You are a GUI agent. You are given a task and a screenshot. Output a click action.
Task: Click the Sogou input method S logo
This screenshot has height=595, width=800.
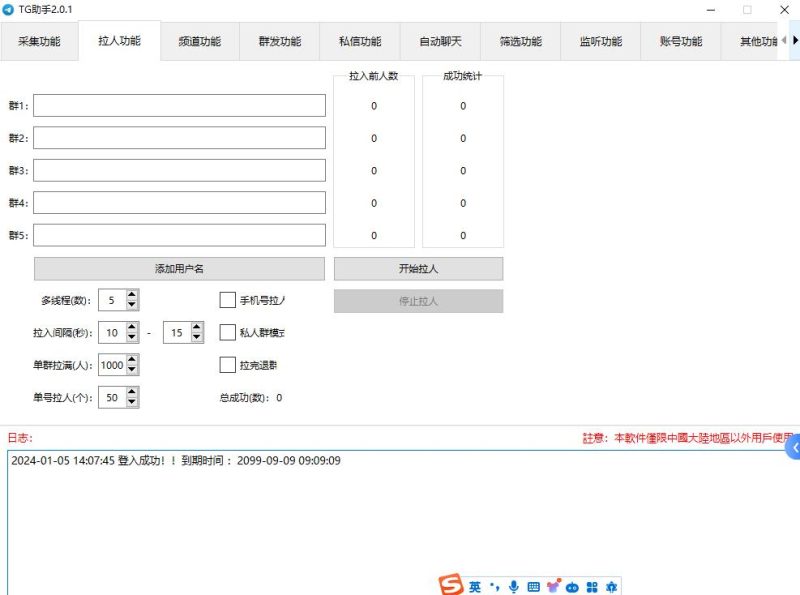(x=452, y=584)
